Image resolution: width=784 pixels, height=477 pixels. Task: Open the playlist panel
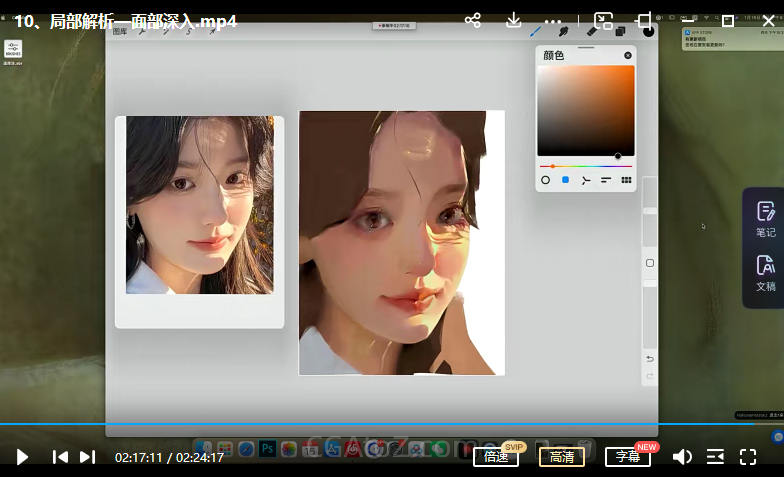tap(715, 457)
